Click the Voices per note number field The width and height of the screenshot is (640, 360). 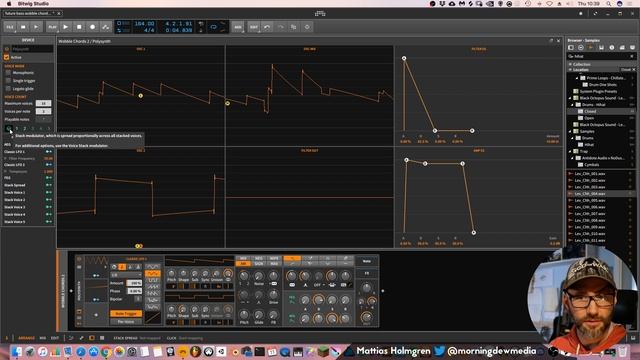tap(43, 111)
